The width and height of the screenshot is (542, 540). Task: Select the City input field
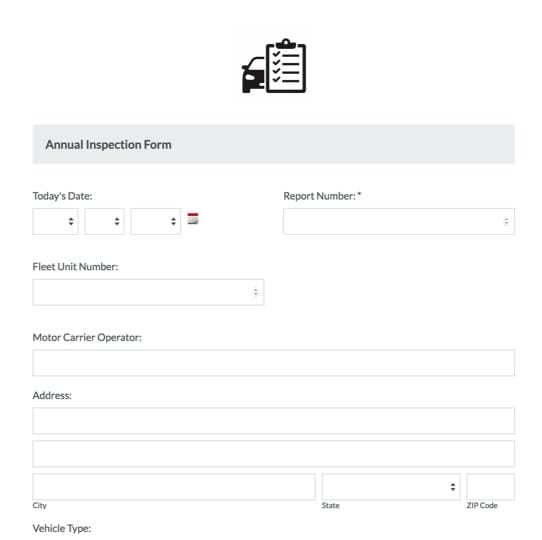pyautogui.click(x=174, y=487)
